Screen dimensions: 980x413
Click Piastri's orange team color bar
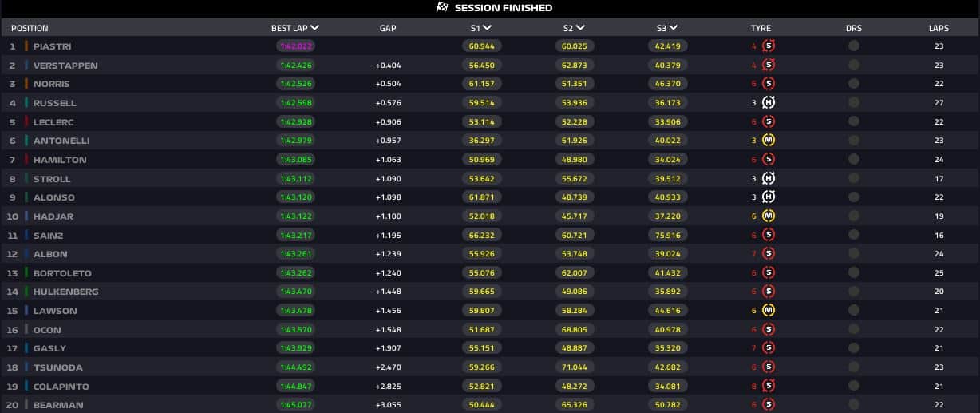[26, 46]
